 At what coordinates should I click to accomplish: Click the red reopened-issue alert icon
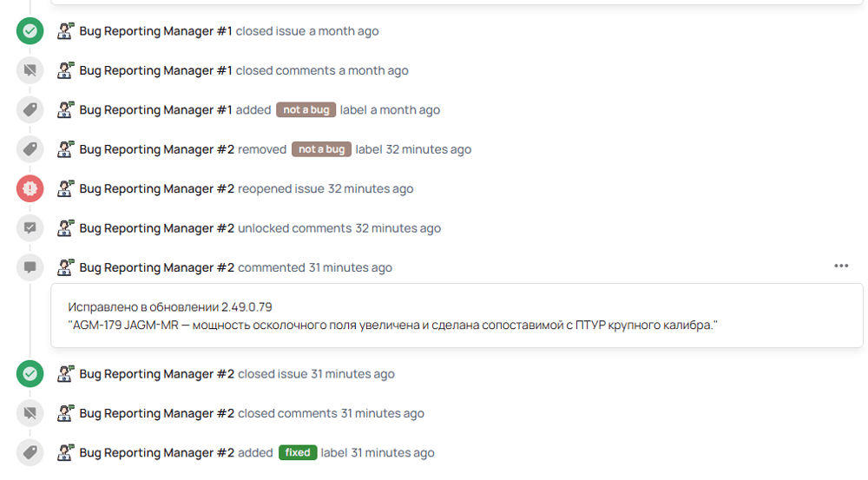(x=30, y=188)
